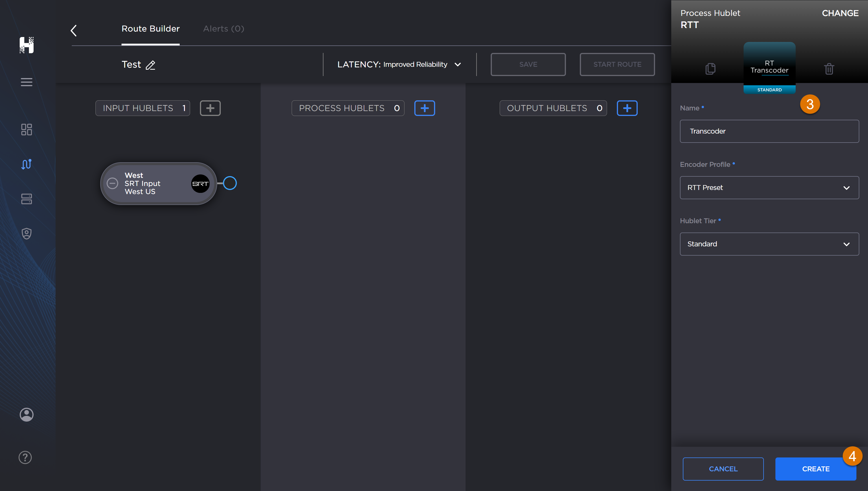Open the help question mark icon
This screenshot has width=868, height=491.
click(x=25, y=457)
